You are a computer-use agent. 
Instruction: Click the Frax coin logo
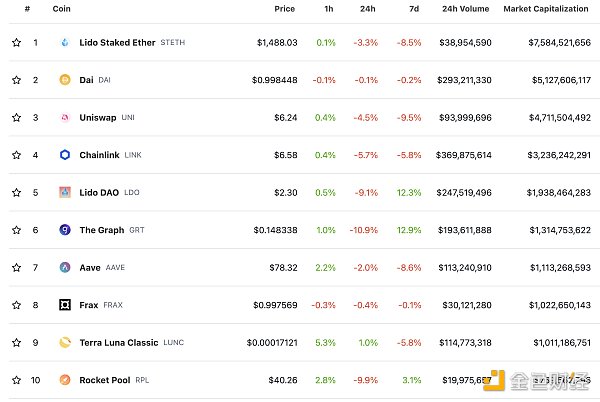click(x=65, y=305)
